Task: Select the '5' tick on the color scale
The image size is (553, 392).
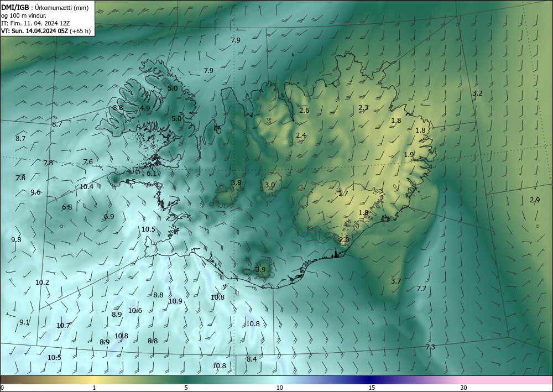Action: 186,388
